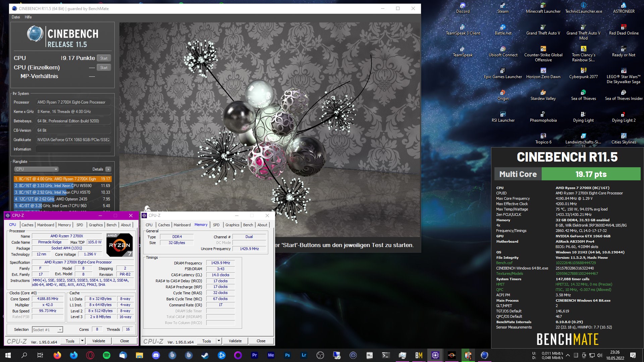Screen dimensions: 644x362
Task: Switch to About tab in right CPU-Z
Action: pos(262,225)
